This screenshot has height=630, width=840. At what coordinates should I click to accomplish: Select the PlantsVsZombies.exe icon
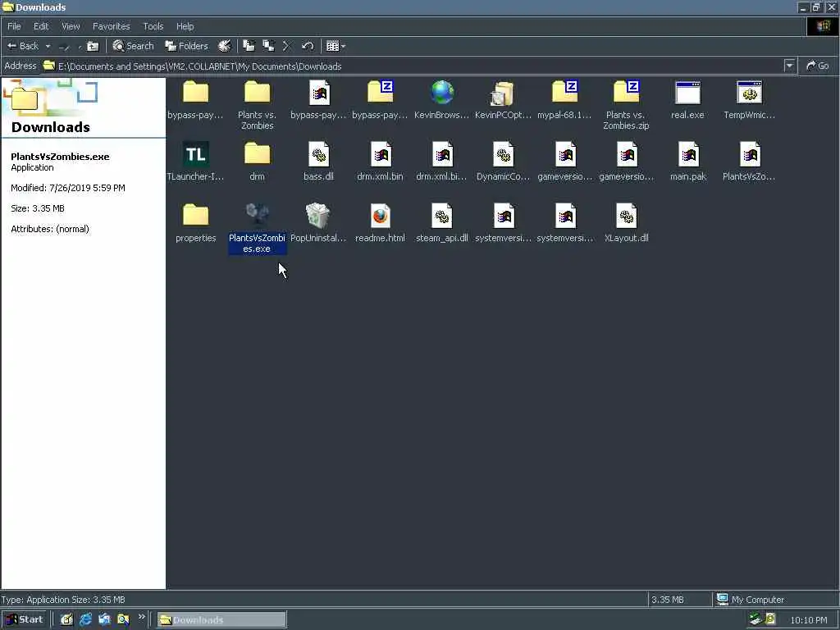(x=257, y=228)
